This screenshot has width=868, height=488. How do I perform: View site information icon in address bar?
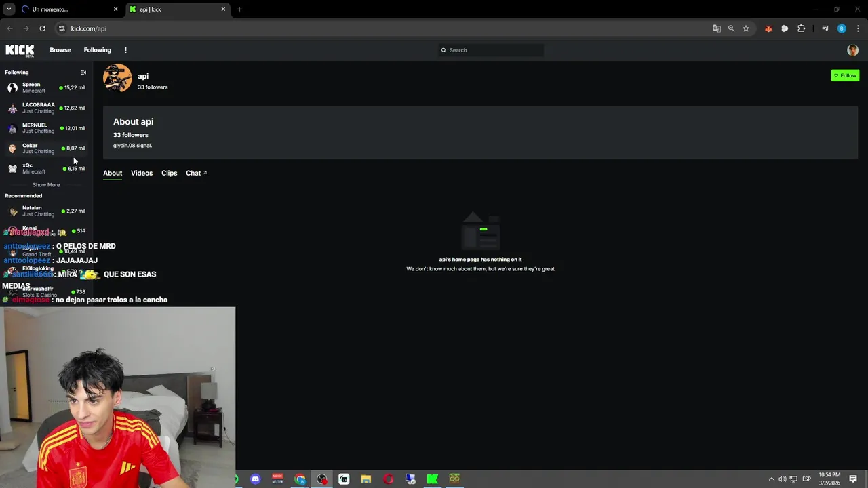coord(62,28)
